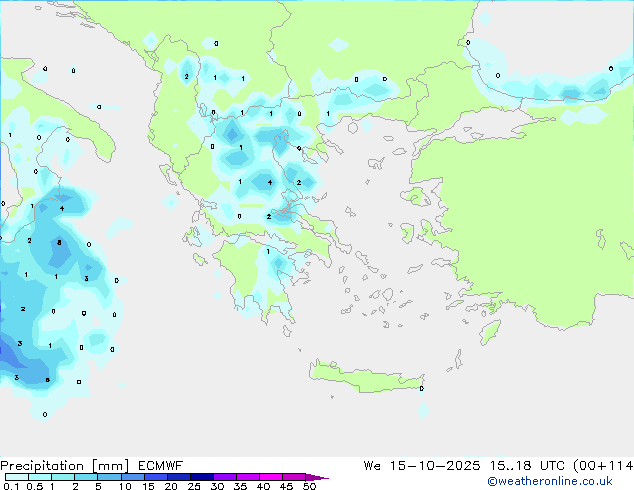The width and height of the screenshot is (634, 490).
Task: Click the '0' value on eastern Crete
Action: (x=422, y=389)
